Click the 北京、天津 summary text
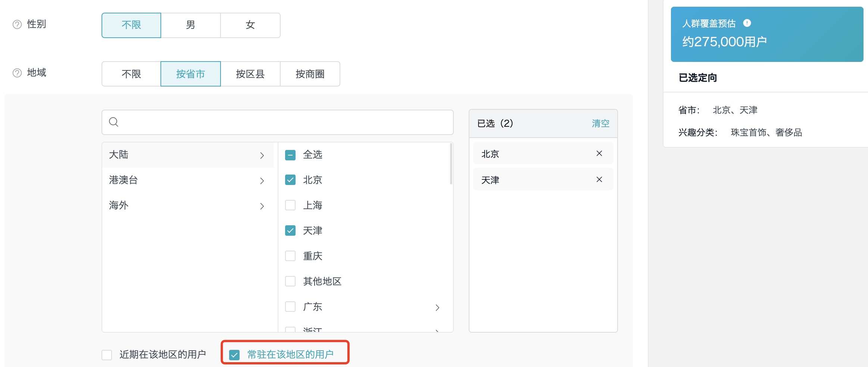Viewport: 868px width, 367px height. coord(735,110)
